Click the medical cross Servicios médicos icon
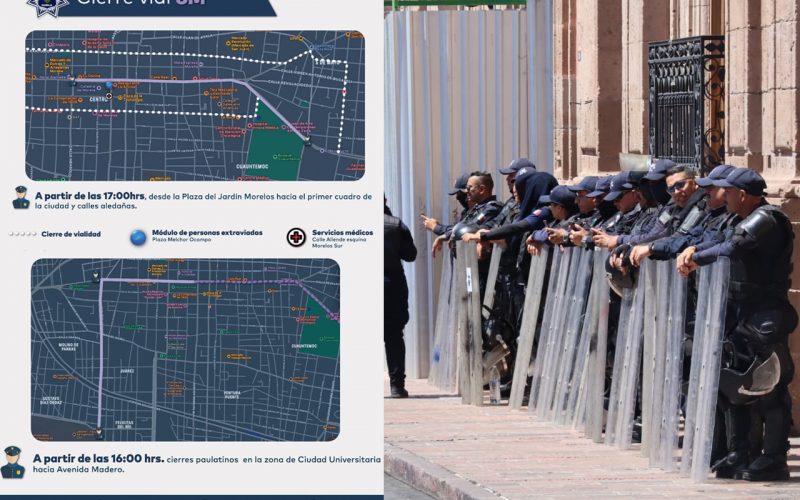This screenshot has width=800, height=500. pos(296,237)
